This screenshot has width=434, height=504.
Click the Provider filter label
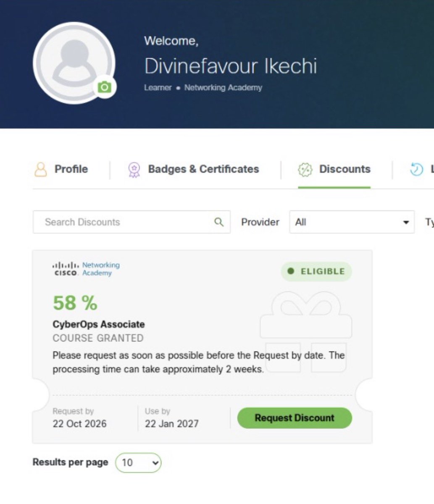click(x=260, y=222)
